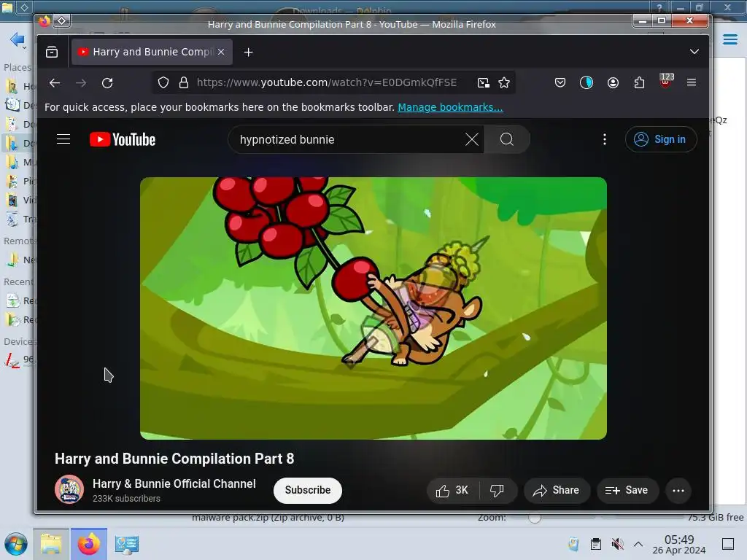The height and width of the screenshot is (560, 747).
Task: Open Harry & Bunnie Official Channel link
Action: pos(174,484)
